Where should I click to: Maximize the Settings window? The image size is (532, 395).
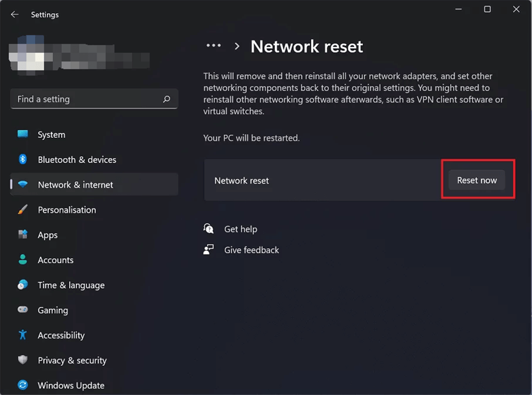coord(487,9)
